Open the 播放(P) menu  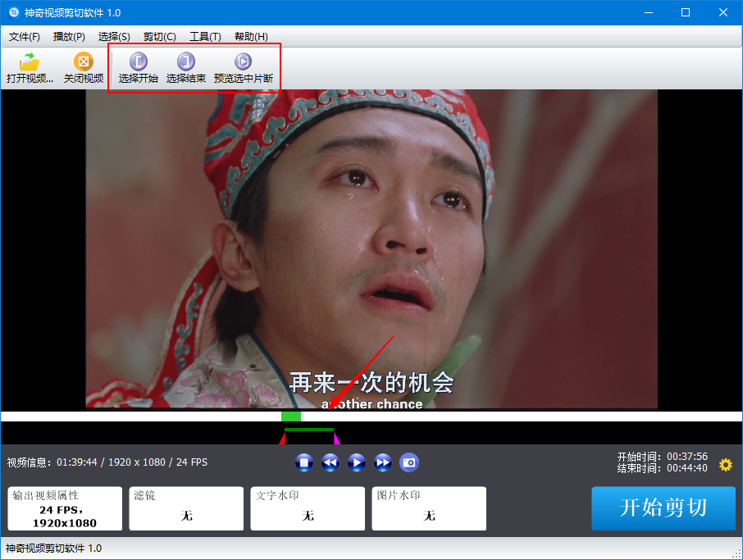(69, 36)
